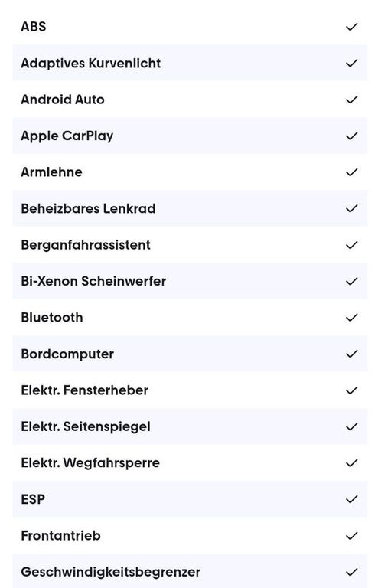The height and width of the screenshot is (588, 378).
Task: Click the Bluetooth feature label
Action: coord(52,318)
